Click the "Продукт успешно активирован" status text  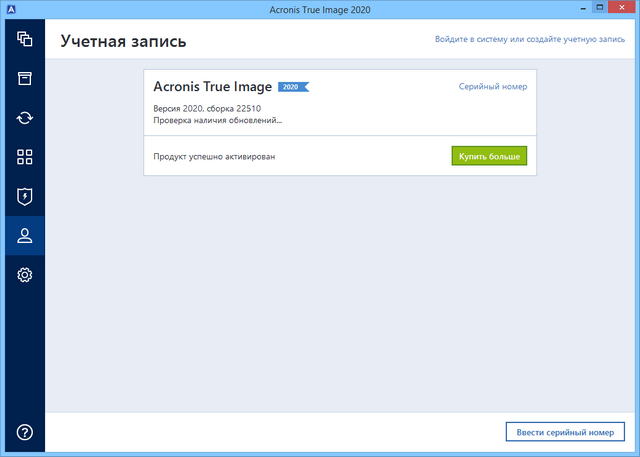(x=213, y=157)
